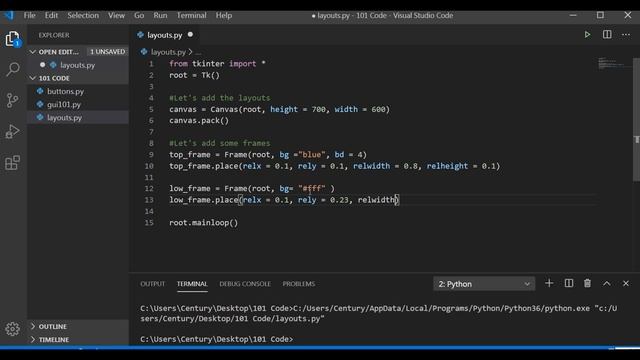
Task: Open terminal selector dropdown '2: Python'
Action: [484, 284]
